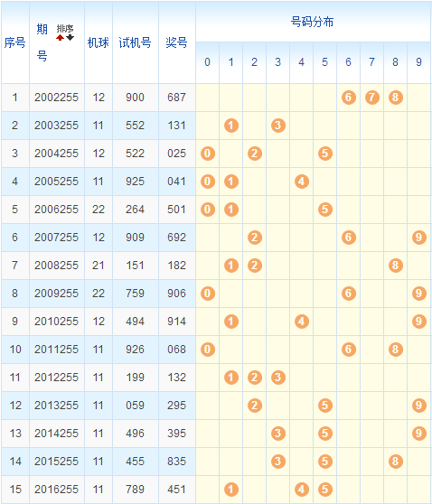
Task: Click the orange 3 ball in row 2
Action: pyautogui.click(x=278, y=126)
